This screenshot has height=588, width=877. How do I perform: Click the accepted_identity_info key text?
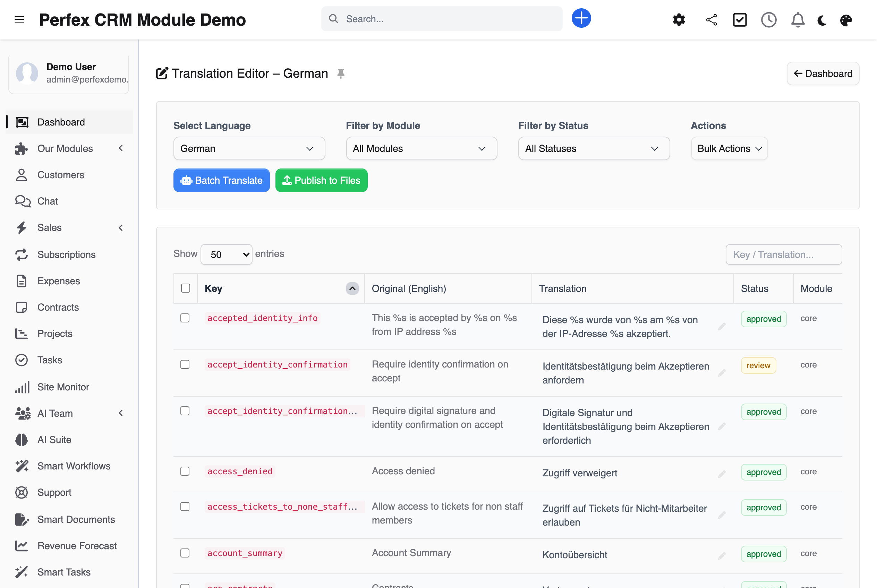pyautogui.click(x=262, y=318)
